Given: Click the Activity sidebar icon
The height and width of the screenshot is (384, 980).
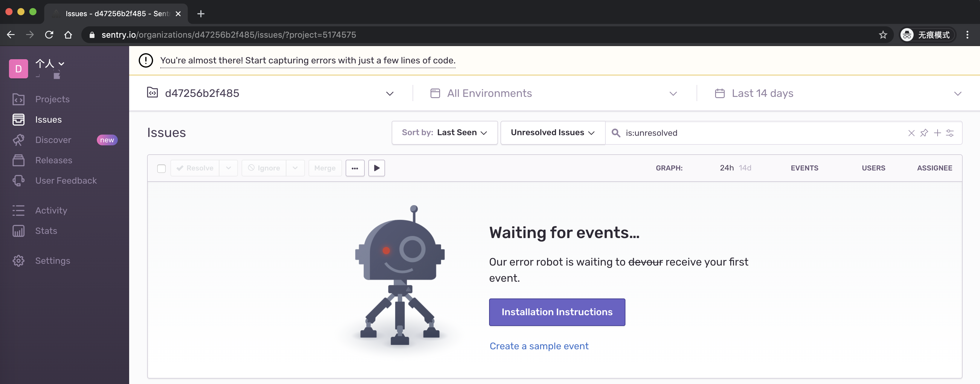Looking at the screenshot, I should 19,210.
